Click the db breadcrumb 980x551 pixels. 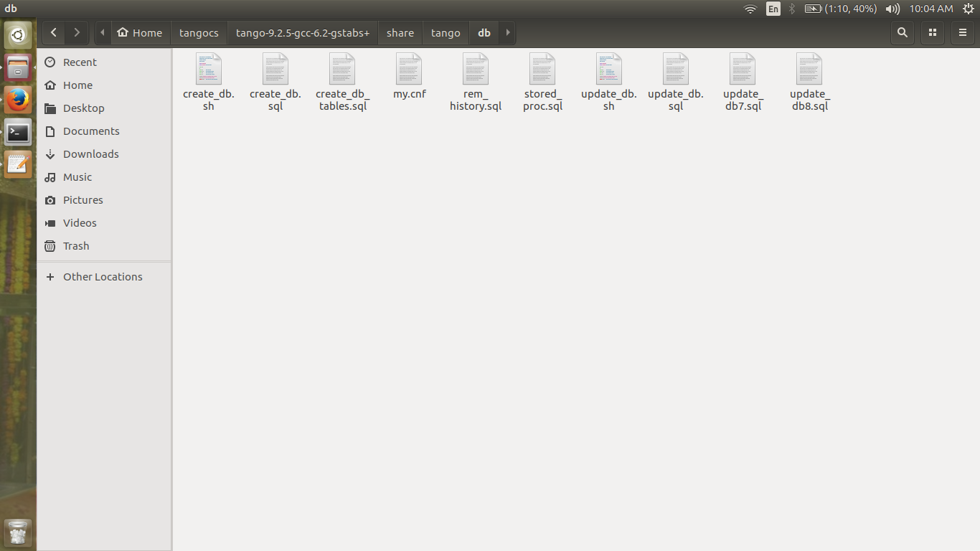coord(484,32)
